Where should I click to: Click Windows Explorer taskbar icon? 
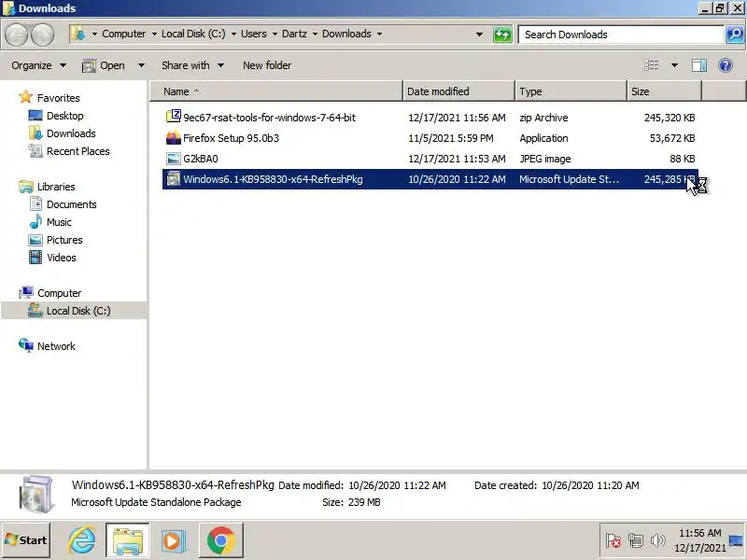127,540
